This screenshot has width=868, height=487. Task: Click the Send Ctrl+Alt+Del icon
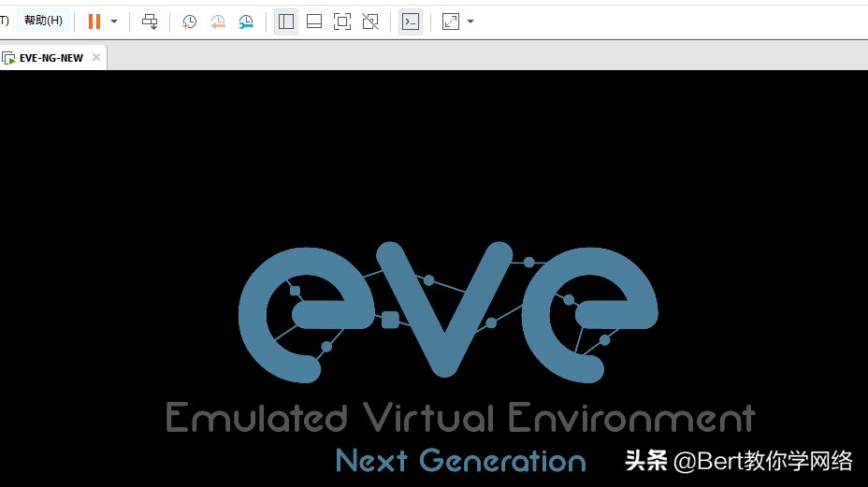click(150, 21)
